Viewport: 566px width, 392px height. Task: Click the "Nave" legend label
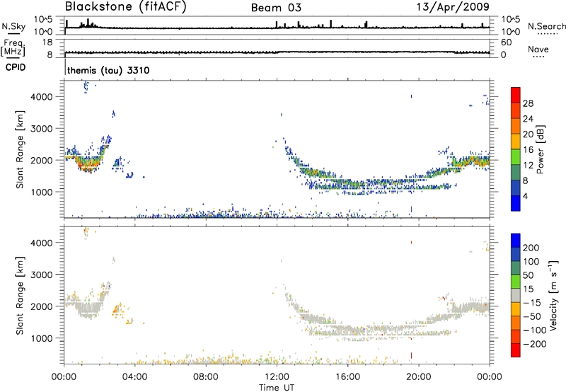point(538,49)
